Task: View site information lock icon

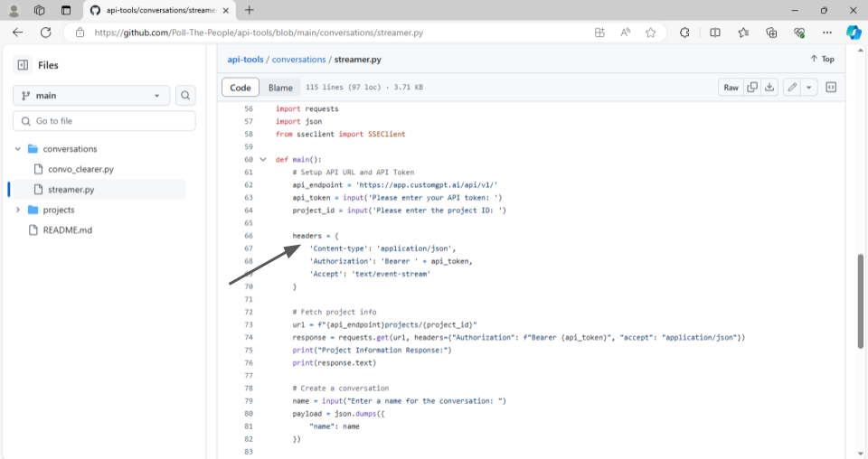Action: click(x=80, y=33)
